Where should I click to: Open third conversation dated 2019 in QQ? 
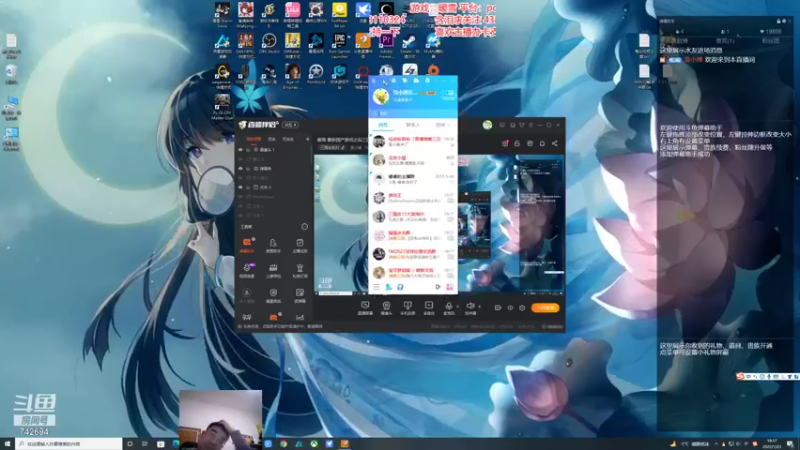(x=413, y=179)
